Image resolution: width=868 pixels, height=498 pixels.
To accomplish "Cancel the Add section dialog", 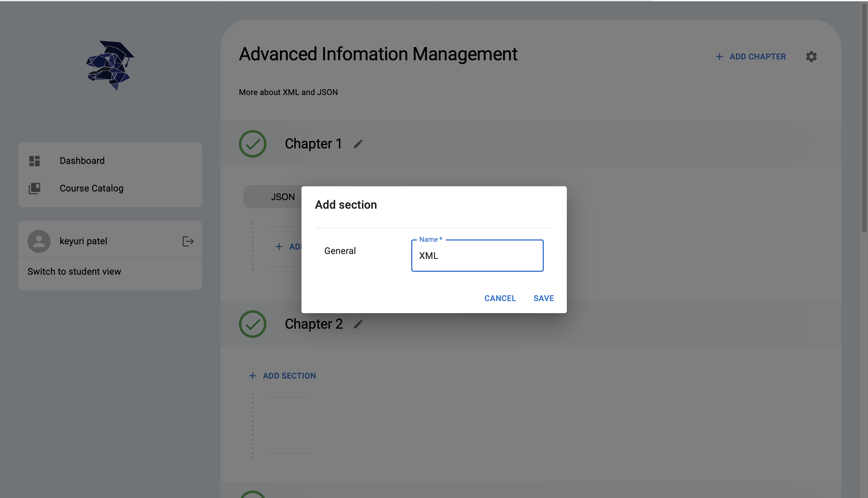I will click(x=500, y=298).
